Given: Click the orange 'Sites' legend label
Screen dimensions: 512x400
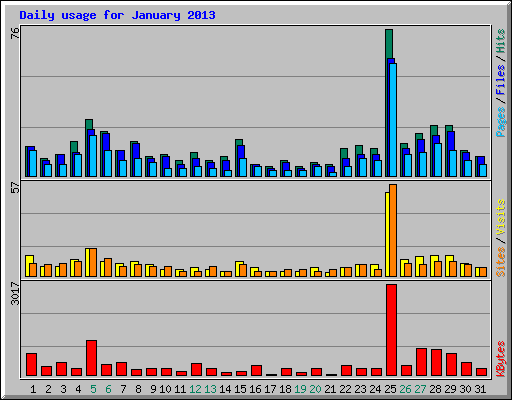Looking at the screenshot, I should point(500,262).
